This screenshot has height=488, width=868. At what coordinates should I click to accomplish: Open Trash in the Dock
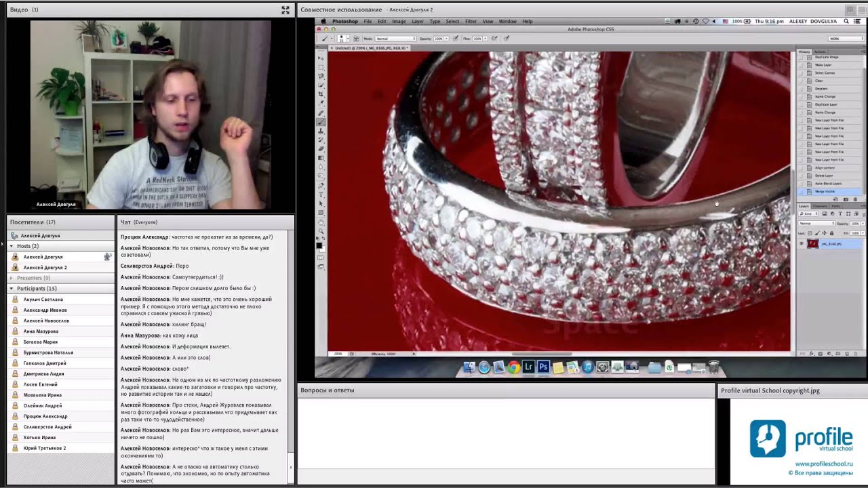point(714,367)
